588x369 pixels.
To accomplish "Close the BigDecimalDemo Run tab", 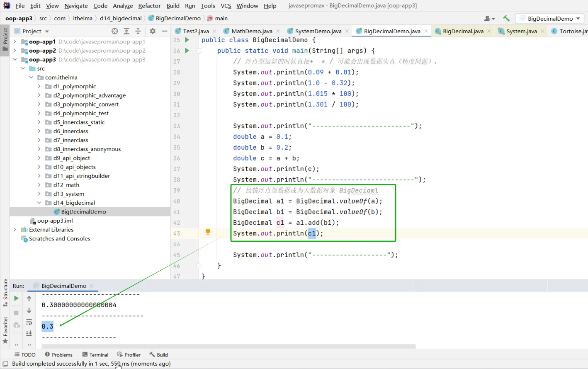I will pos(92,286).
